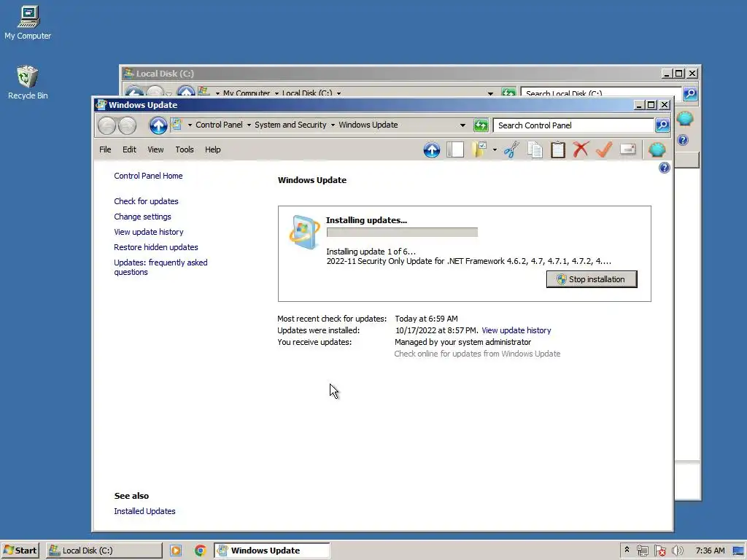Image resolution: width=747 pixels, height=560 pixels.
Task: Click the Back button in Windows Update window
Action: 107,125
